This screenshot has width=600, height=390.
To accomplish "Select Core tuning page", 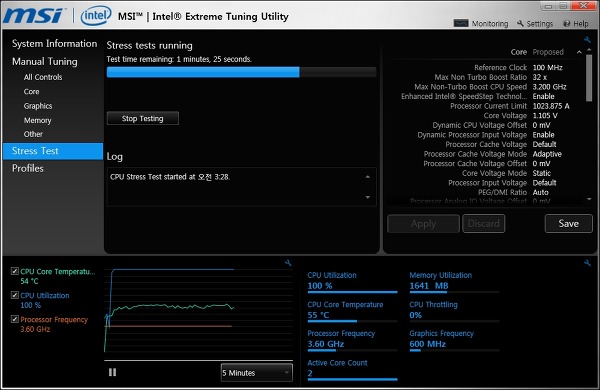I will pos(31,92).
